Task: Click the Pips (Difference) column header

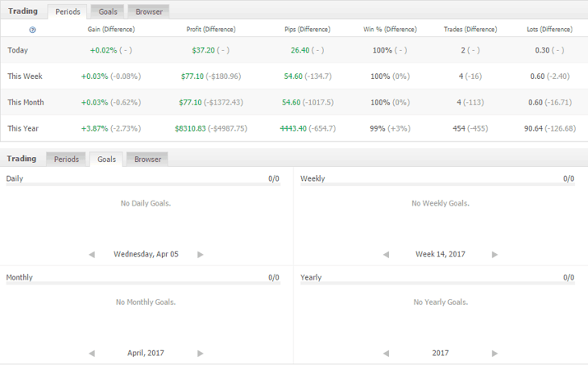Action: [308, 30]
